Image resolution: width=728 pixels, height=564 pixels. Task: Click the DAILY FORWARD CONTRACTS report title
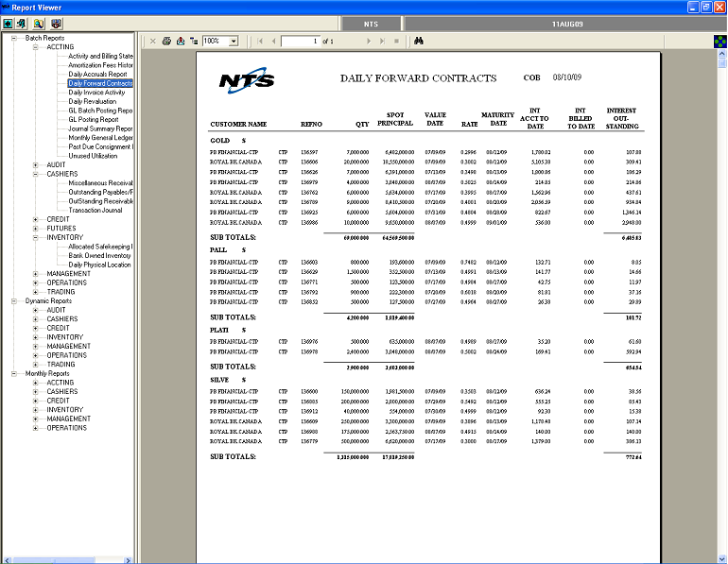point(418,78)
